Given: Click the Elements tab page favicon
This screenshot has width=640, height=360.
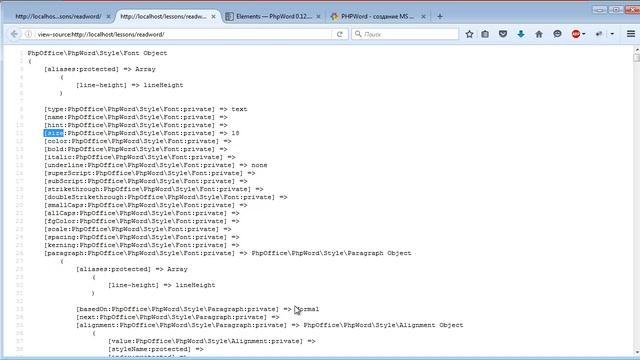Looking at the screenshot, I should [229, 16].
